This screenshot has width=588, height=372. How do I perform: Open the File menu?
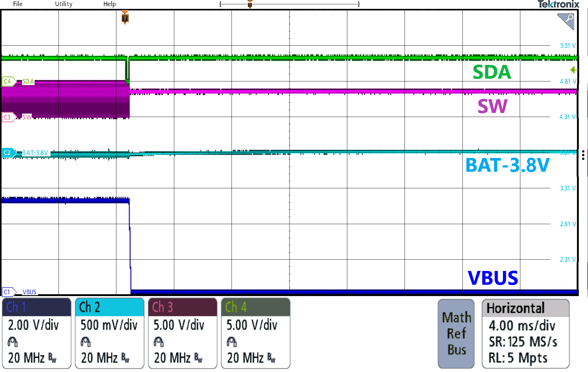pyautogui.click(x=17, y=4)
